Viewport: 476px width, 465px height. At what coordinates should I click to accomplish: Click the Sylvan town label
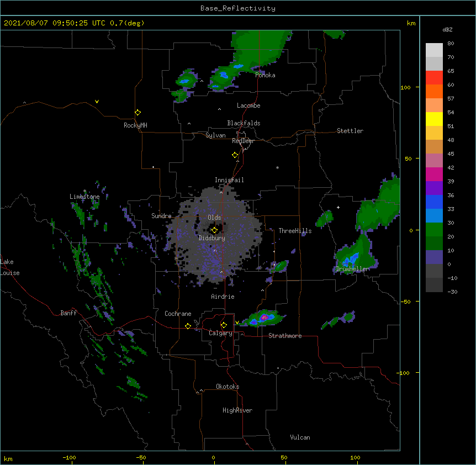[215, 135]
